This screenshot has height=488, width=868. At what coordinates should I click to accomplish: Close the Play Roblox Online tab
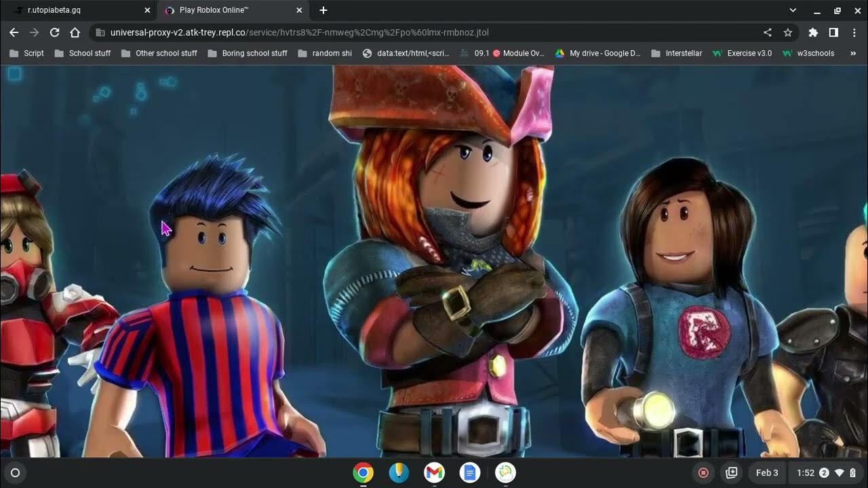[299, 10]
